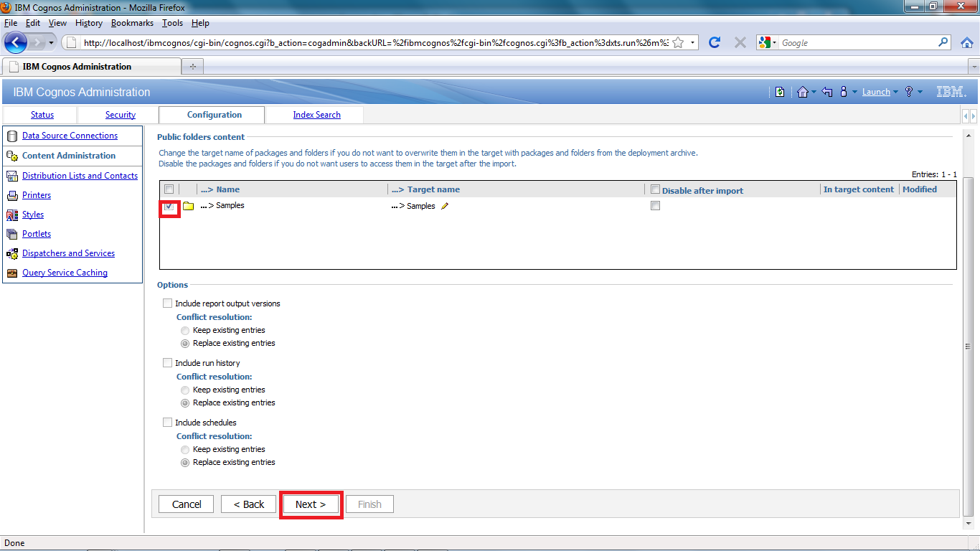Open the Firefox File menu

[10, 23]
